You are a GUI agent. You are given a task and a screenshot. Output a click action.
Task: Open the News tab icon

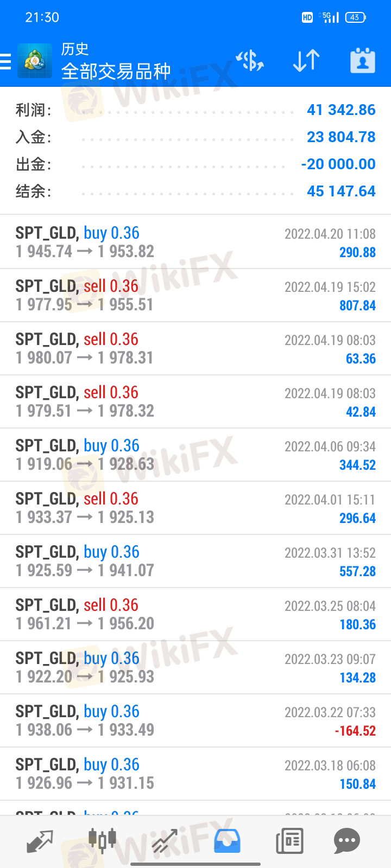(289, 841)
